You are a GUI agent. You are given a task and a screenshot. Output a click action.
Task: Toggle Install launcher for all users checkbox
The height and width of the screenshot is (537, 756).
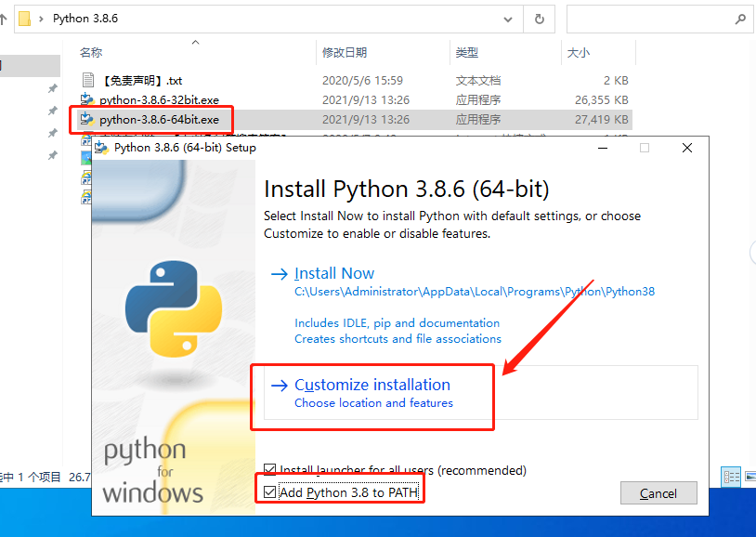click(x=270, y=469)
